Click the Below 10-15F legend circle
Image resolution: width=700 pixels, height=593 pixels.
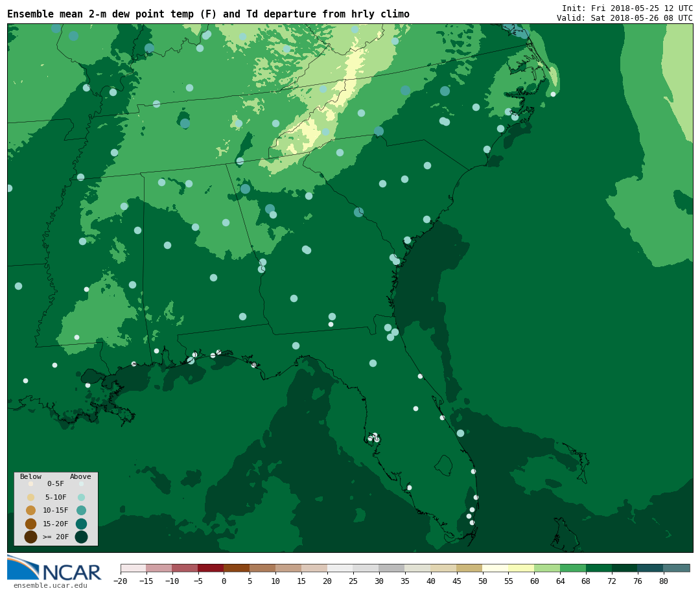tap(31, 510)
